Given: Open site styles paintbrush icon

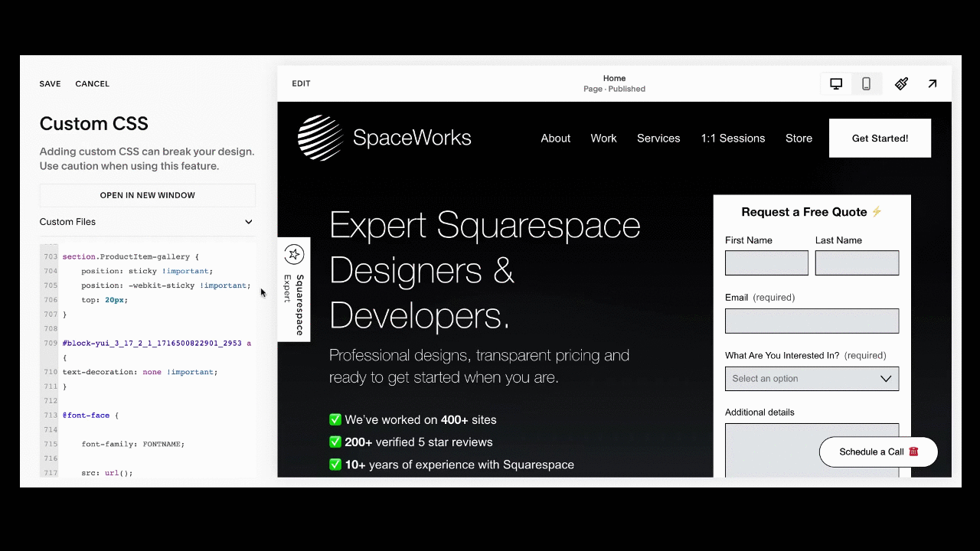Looking at the screenshot, I should click(x=902, y=83).
